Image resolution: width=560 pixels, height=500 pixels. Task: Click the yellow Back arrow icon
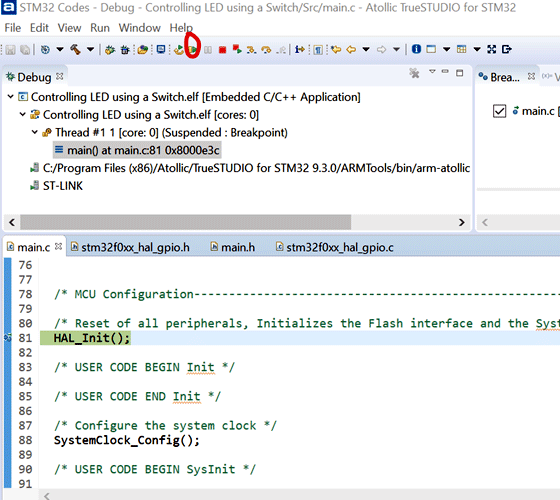[x=351, y=49]
